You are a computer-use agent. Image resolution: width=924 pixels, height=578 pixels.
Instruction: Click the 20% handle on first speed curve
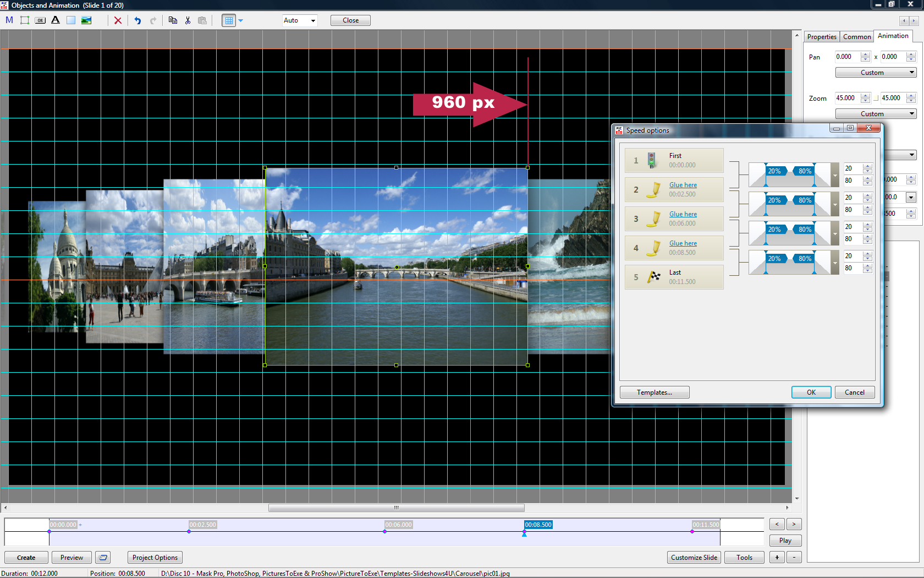coord(774,171)
